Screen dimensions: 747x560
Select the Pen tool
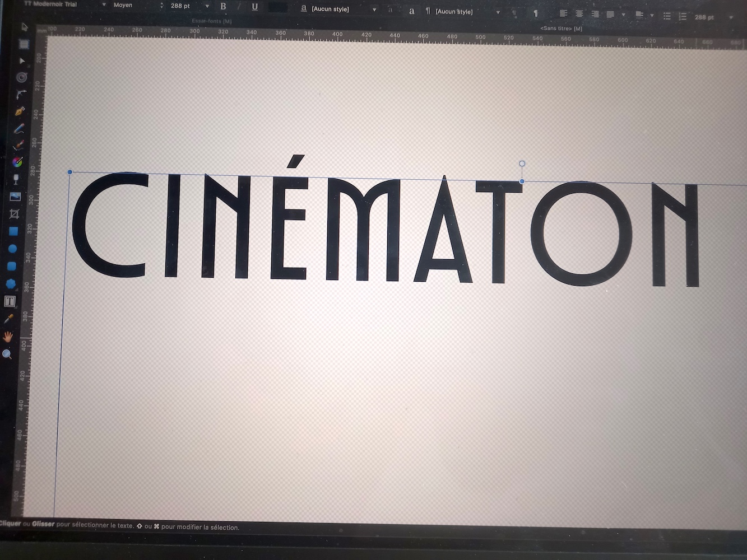[x=20, y=111]
